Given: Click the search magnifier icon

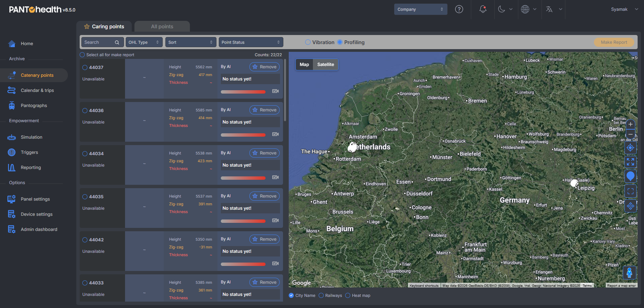Looking at the screenshot, I should click(117, 42).
